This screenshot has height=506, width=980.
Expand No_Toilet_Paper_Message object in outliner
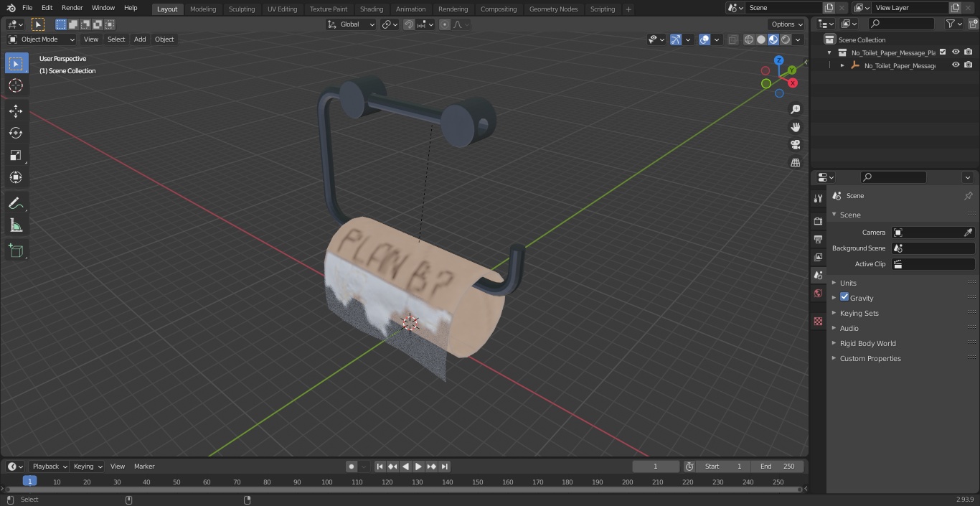pos(842,65)
